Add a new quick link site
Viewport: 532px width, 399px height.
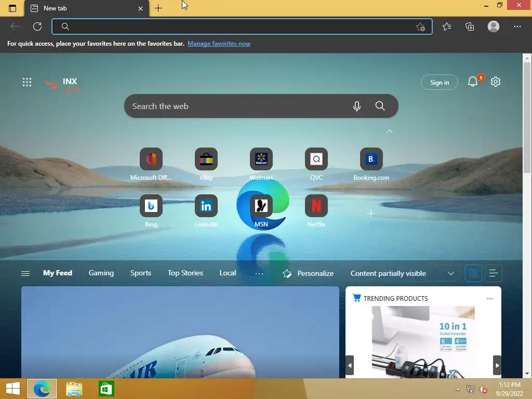pos(371,214)
